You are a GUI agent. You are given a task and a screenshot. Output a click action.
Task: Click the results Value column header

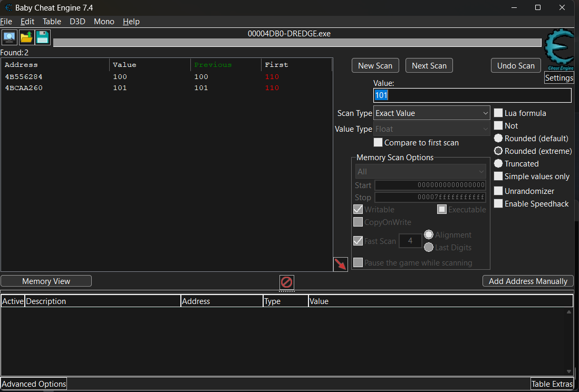coord(150,65)
